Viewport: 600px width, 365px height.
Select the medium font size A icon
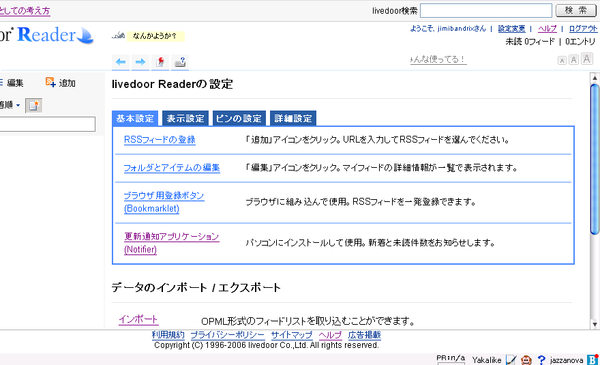click(574, 60)
